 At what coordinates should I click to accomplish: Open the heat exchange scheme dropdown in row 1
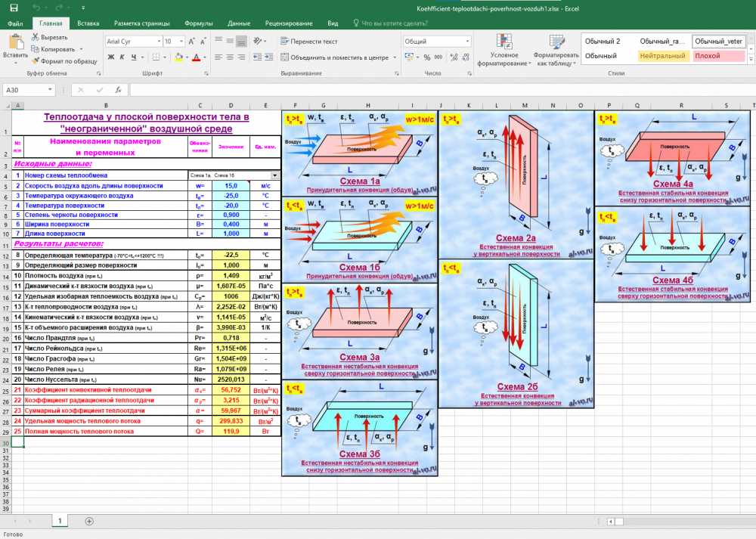click(274, 175)
